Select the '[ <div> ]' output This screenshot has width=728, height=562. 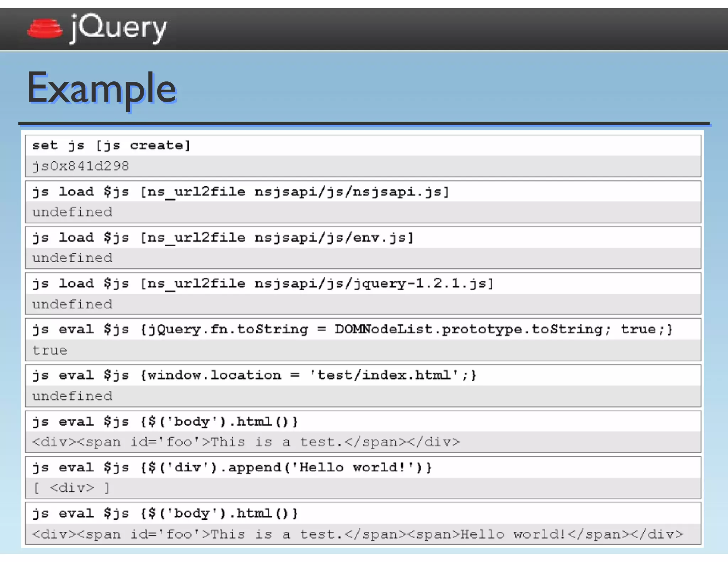pos(71,488)
